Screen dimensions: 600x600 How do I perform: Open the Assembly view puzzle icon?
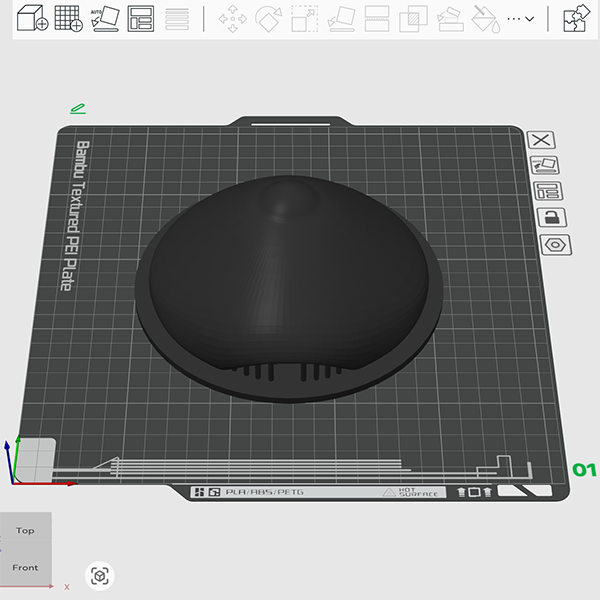tap(576, 19)
